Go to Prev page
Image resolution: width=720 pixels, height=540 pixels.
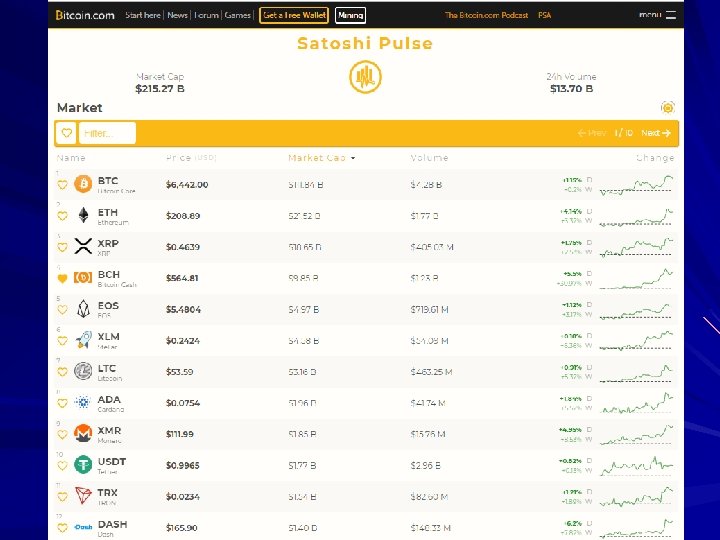pos(592,133)
